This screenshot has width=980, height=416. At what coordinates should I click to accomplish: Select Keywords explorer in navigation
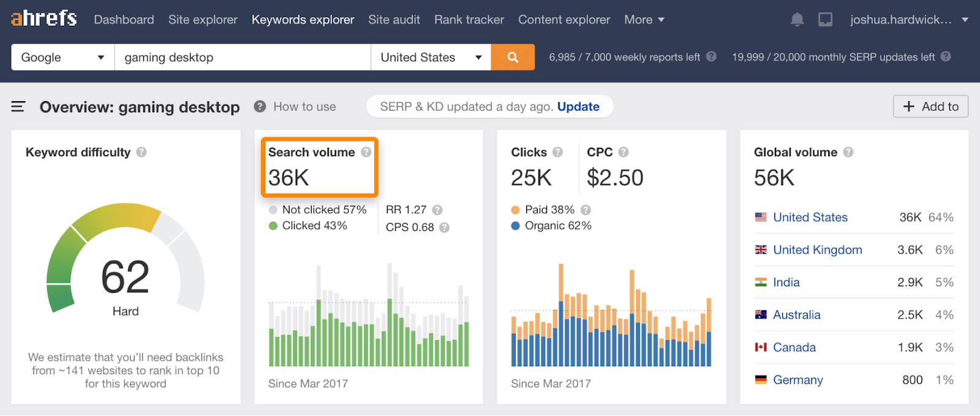[x=303, y=20]
